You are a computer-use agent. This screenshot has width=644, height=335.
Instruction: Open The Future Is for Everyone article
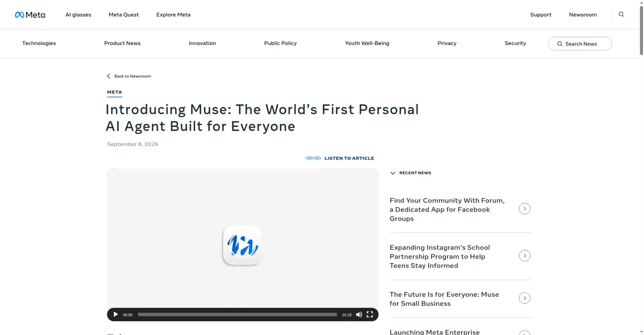pyautogui.click(x=444, y=299)
